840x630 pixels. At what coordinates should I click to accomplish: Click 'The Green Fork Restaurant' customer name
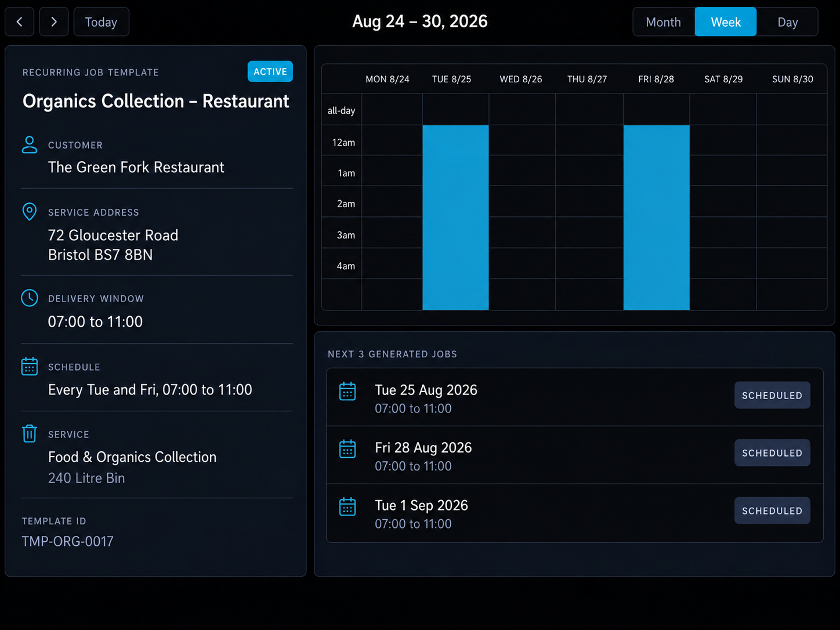coord(136,167)
